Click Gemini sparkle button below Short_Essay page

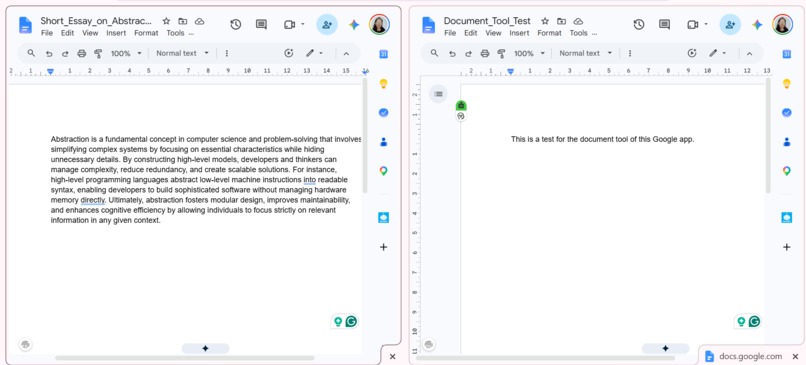click(205, 349)
